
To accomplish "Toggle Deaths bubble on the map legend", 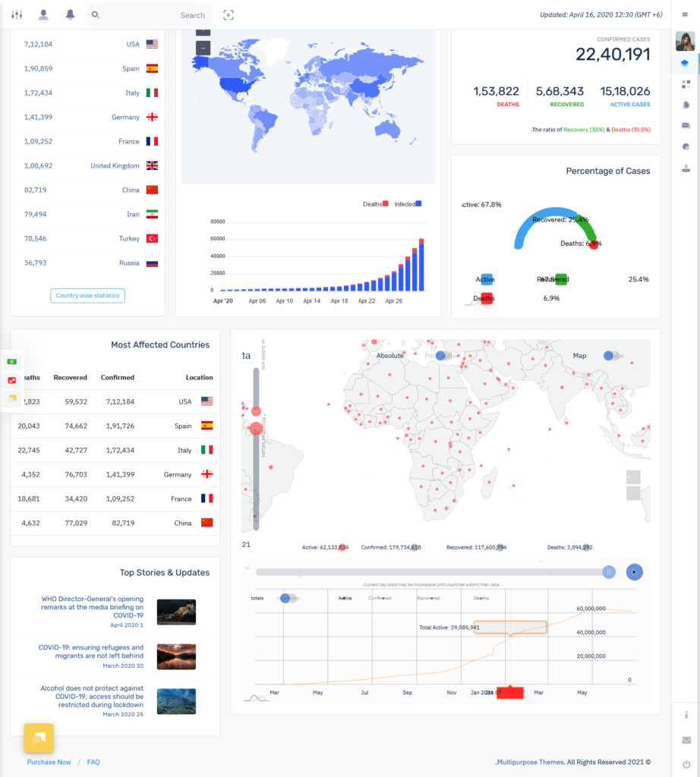I will point(587,548).
